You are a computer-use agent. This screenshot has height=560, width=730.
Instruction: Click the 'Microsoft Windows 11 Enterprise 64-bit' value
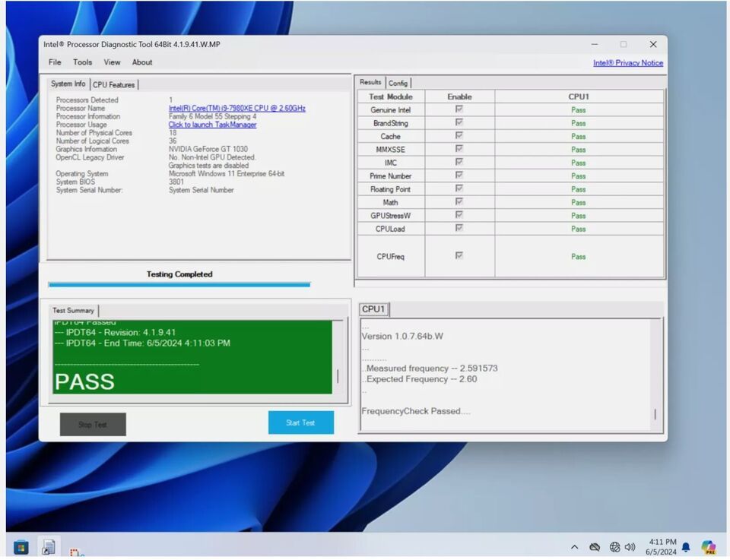click(227, 174)
